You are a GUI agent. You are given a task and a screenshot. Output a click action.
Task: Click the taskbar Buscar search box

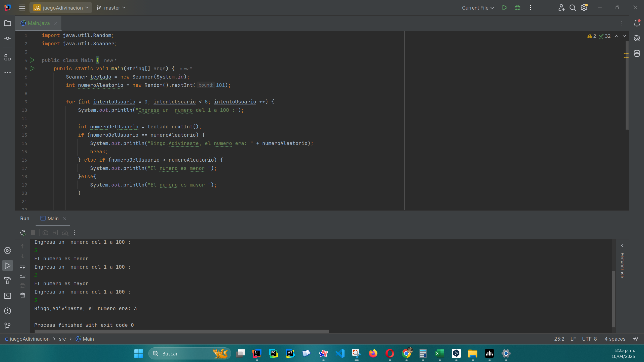(x=190, y=353)
